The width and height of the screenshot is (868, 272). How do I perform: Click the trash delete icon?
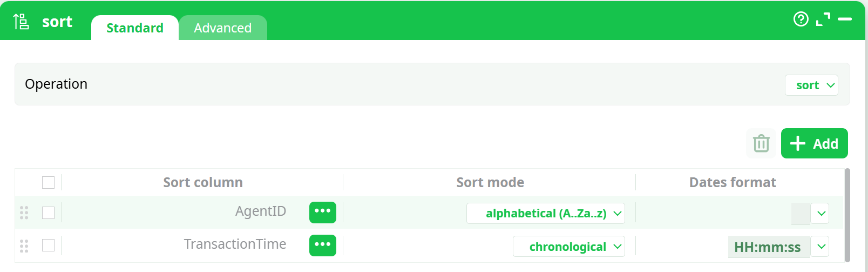tap(761, 144)
